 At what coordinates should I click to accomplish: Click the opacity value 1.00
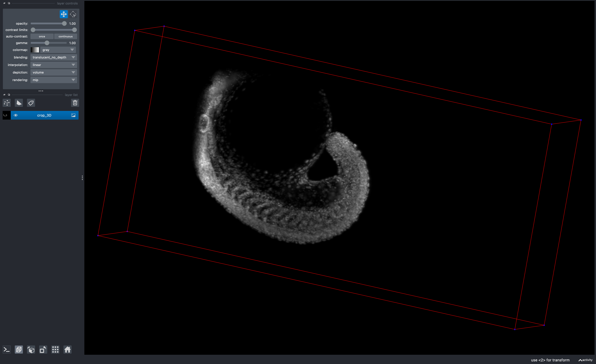[x=72, y=23]
